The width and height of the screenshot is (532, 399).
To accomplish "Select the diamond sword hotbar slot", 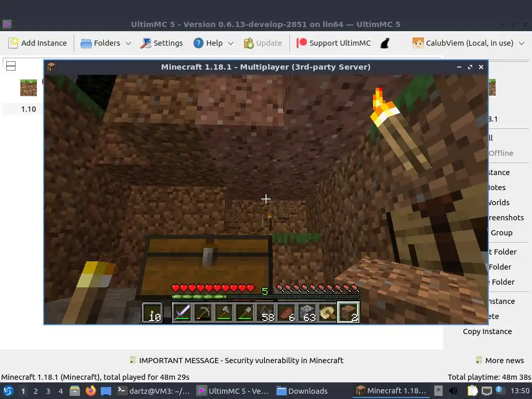I will click(x=182, y=312).
